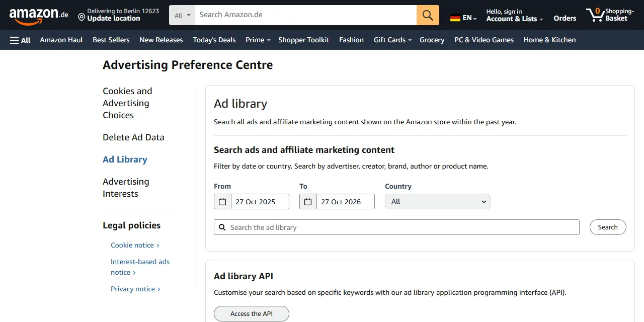
Task: Open Shopper Toolkit navigation item
Action: [x=304, y=40]
